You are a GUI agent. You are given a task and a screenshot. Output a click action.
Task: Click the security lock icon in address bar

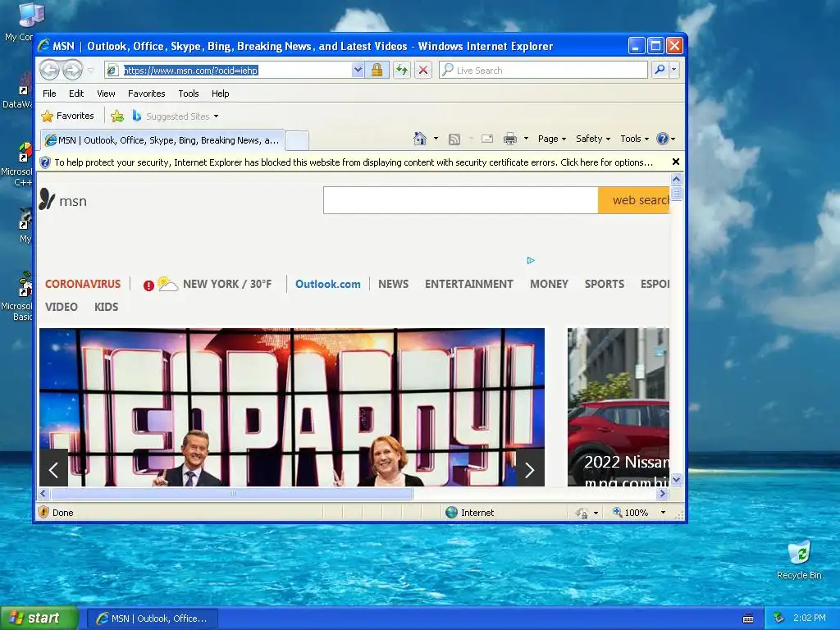(377, 71)
